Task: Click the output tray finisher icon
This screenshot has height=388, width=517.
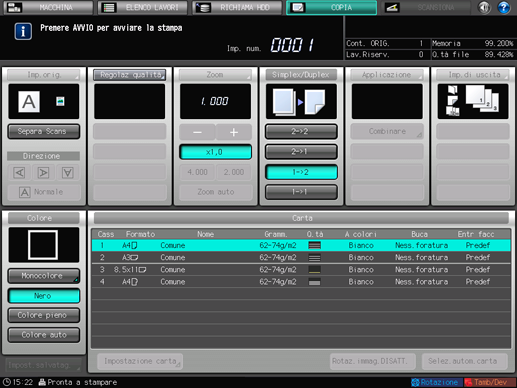Action: [453, 101]
